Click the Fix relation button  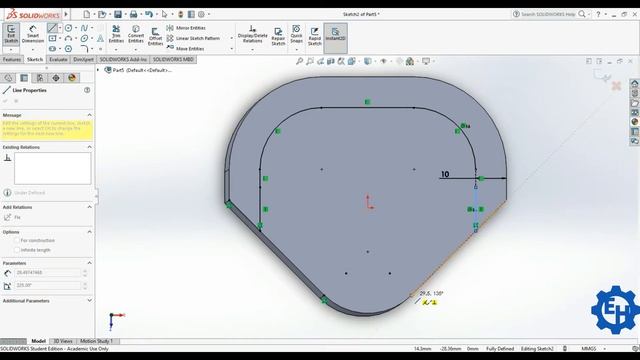click(x=12, y=218)
